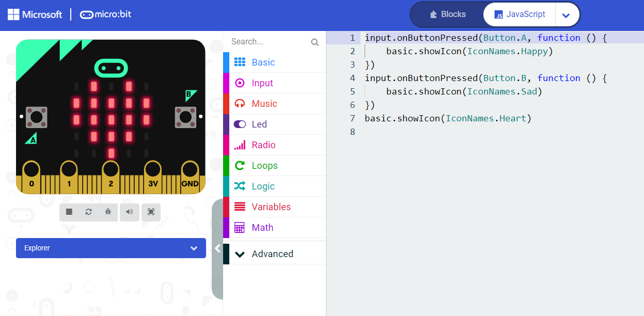Open the Led toolbox category

click(x=274, y=124)
